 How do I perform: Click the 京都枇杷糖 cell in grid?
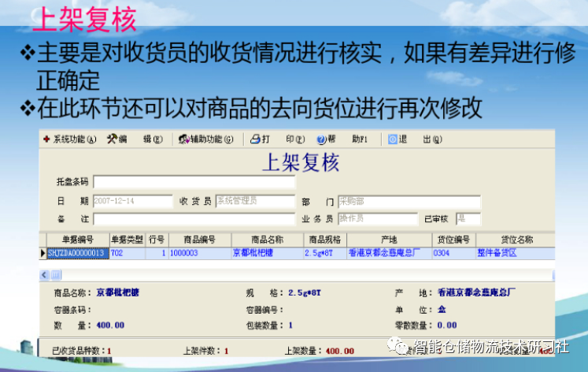pyautogui.click(x=268, y=253)
